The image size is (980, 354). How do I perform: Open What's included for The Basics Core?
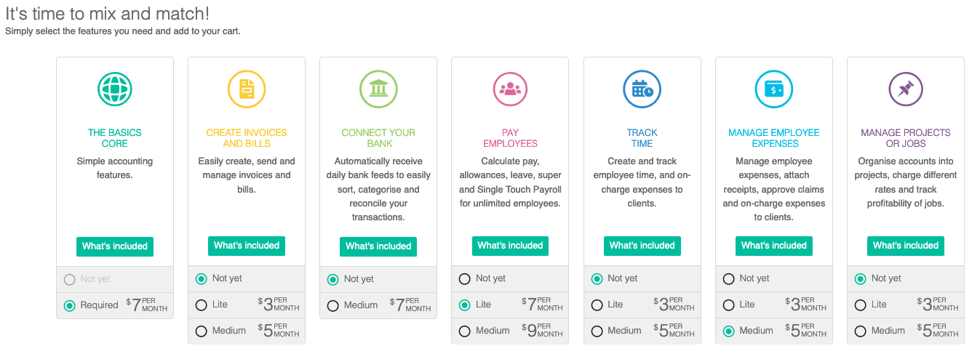[x=115, y=246]
